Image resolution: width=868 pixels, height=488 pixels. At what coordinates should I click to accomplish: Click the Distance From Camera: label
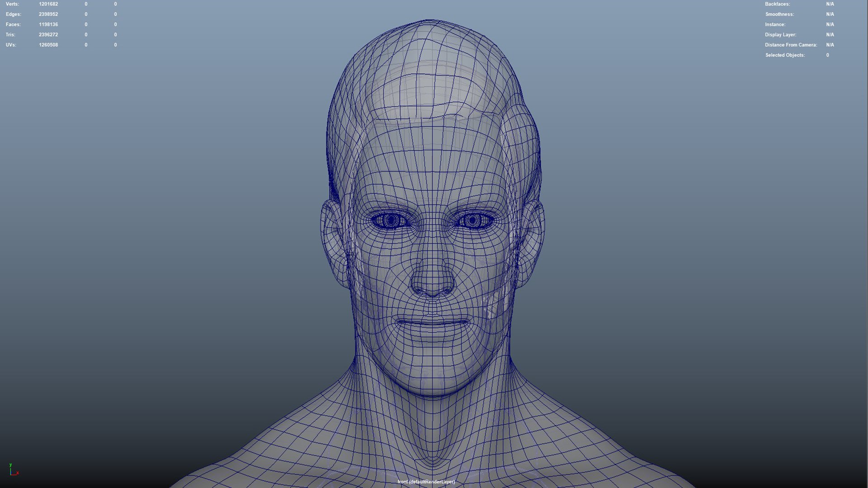pos(791,45)
